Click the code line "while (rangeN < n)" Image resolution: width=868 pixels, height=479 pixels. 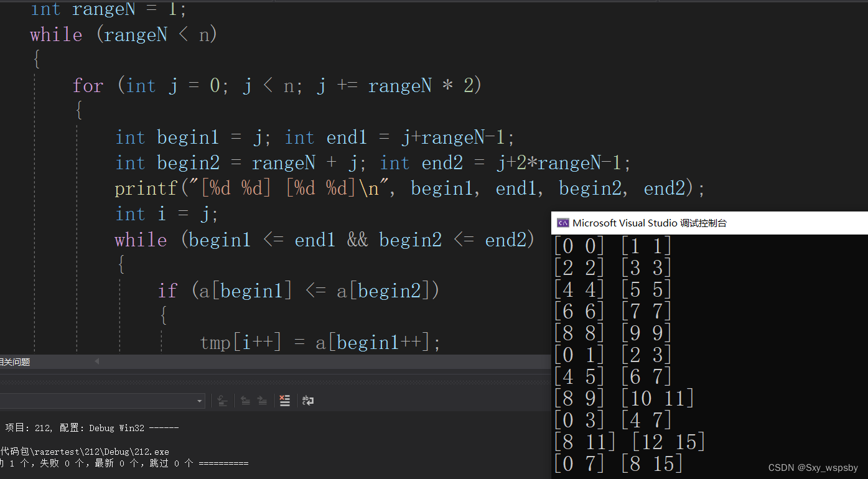click(x=124, y=34)
